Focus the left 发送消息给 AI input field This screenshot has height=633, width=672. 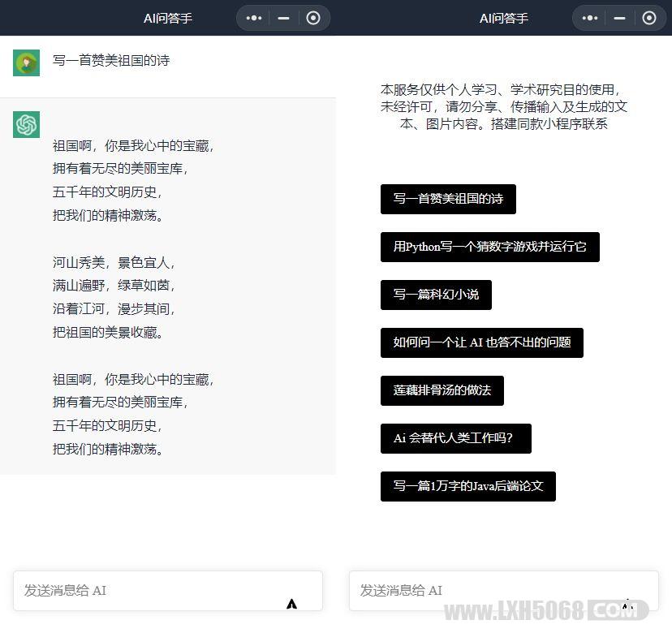(168, 591)
